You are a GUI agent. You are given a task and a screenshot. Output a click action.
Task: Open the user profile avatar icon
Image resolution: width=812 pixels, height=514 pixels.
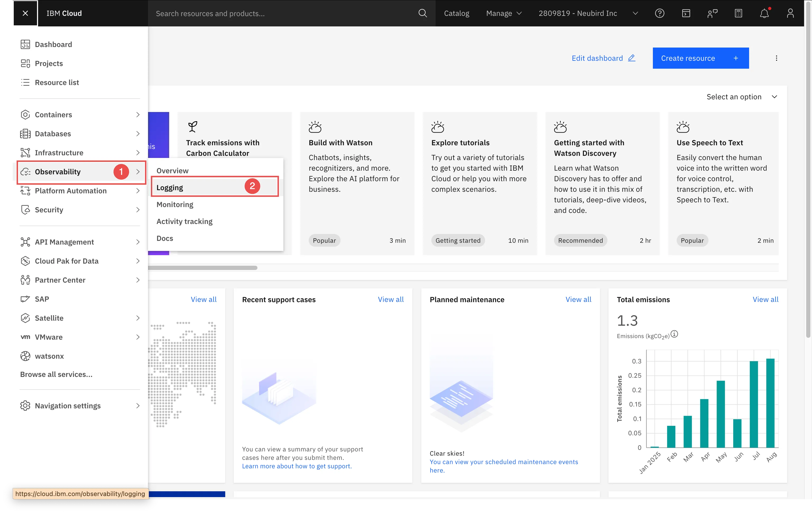click(790, 13)
